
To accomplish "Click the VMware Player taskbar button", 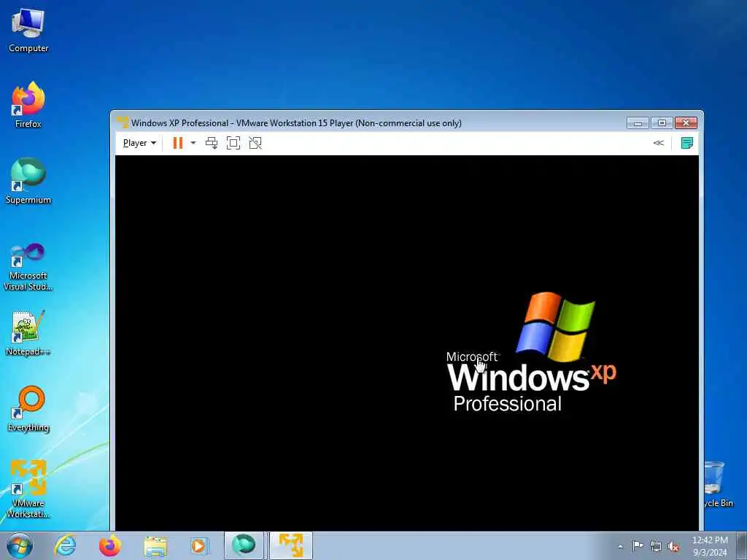I will tap(290, 545).
